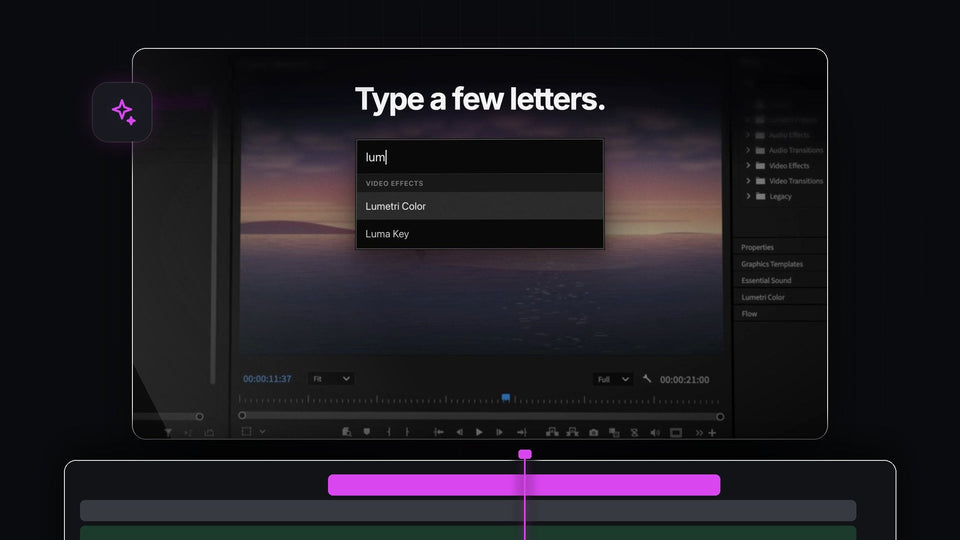Select the Video Effects folder icon
The width and height of the screenshot is (960, 540).
tap(760, 165)
